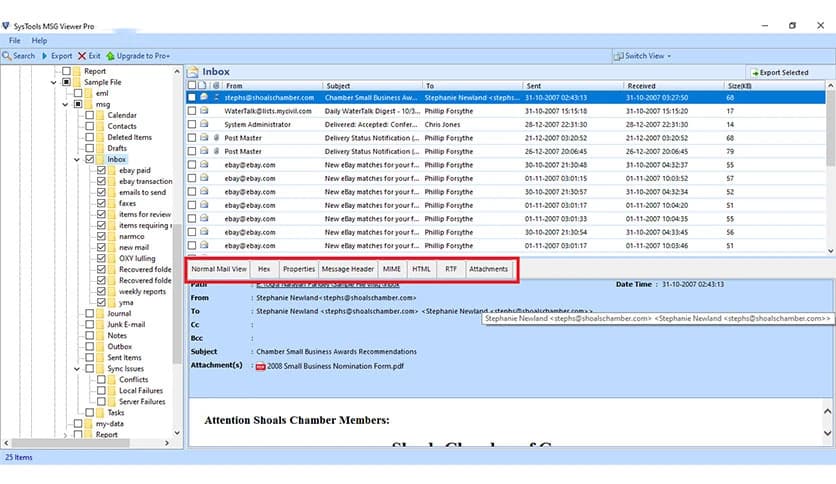Viewport: 836px width, 484px height.
Task: Select the Local Failures folder
Action: click(141, 391)
